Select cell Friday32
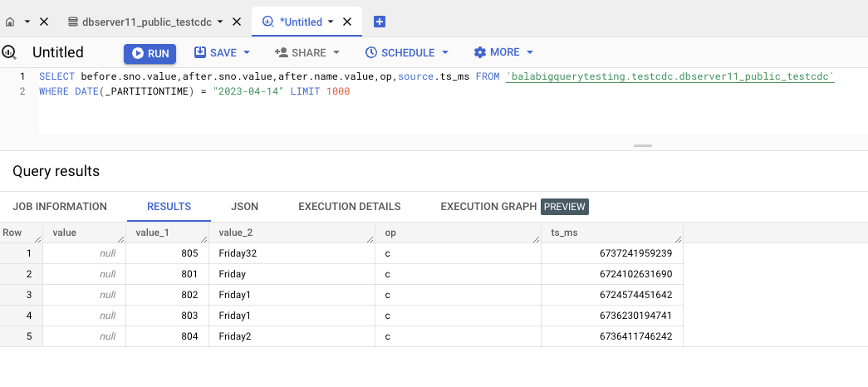The height and width of the screenshot is (387, 868). coord(292,253)
